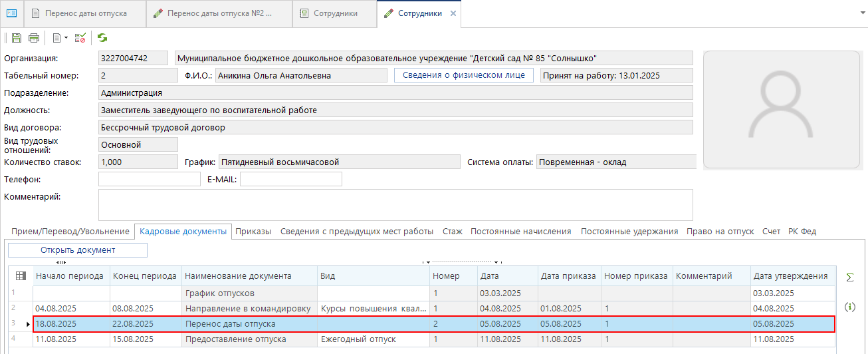
Task: Close the active 'Сотрудники' tab
Action: coord(453,13)
